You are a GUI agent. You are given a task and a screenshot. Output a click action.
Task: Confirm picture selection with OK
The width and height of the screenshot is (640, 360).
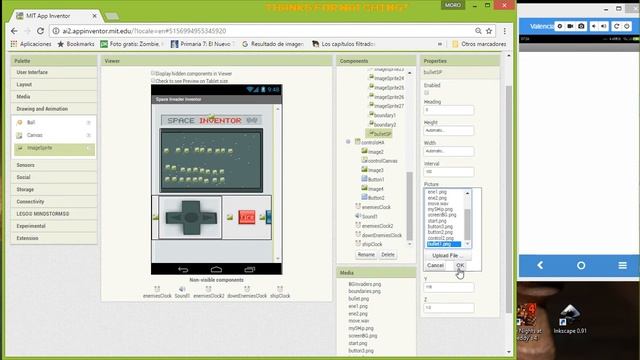tap(460, 265)
